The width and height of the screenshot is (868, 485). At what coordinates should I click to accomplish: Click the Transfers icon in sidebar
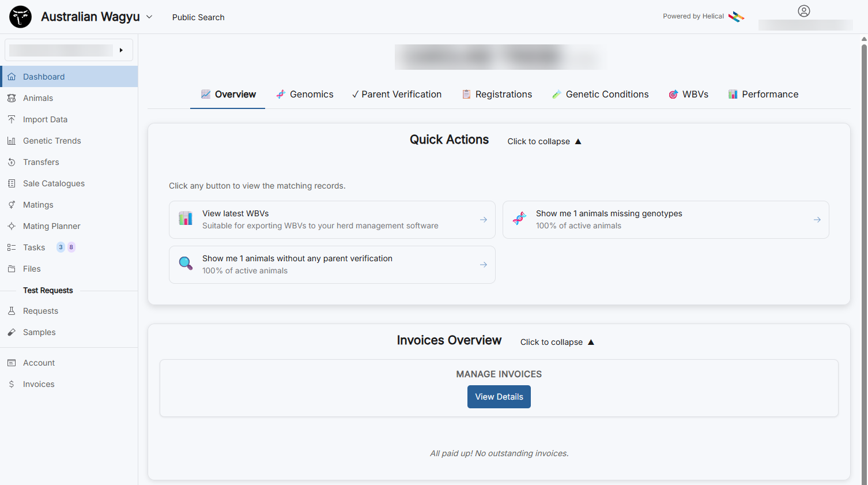12,162
